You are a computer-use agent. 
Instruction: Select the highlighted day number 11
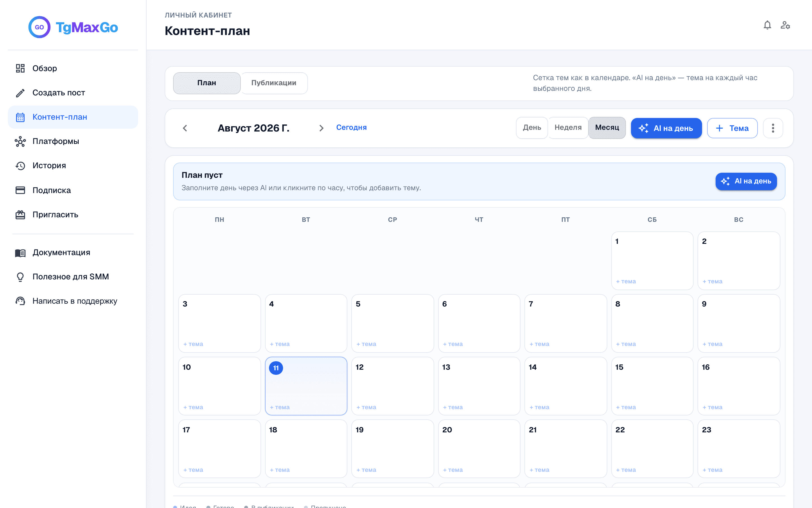276,368
